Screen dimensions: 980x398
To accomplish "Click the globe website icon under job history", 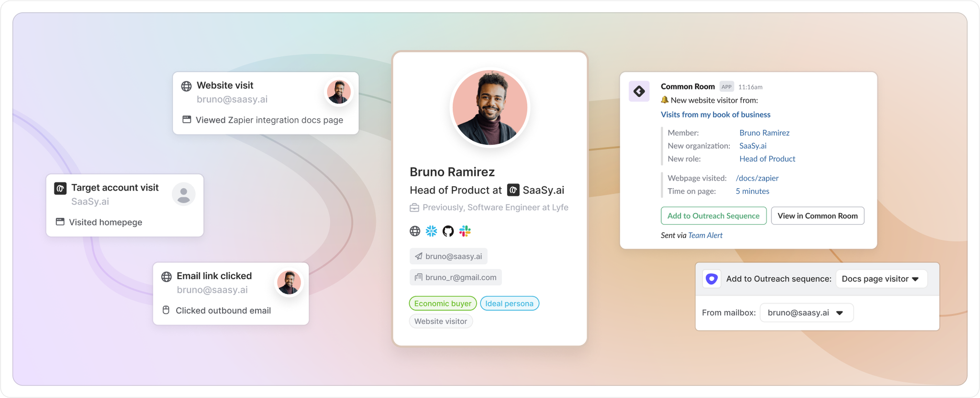I will click(x=415, y=231).
